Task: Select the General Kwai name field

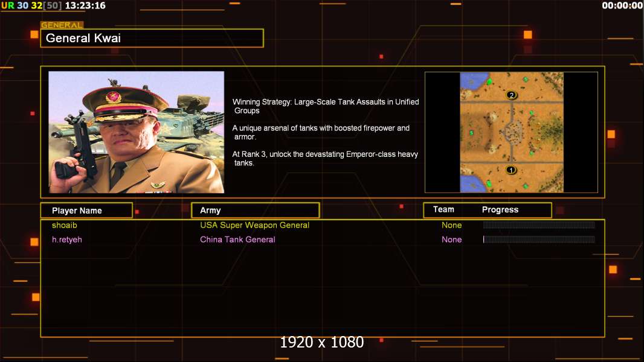Action: [x=152, y=38]
